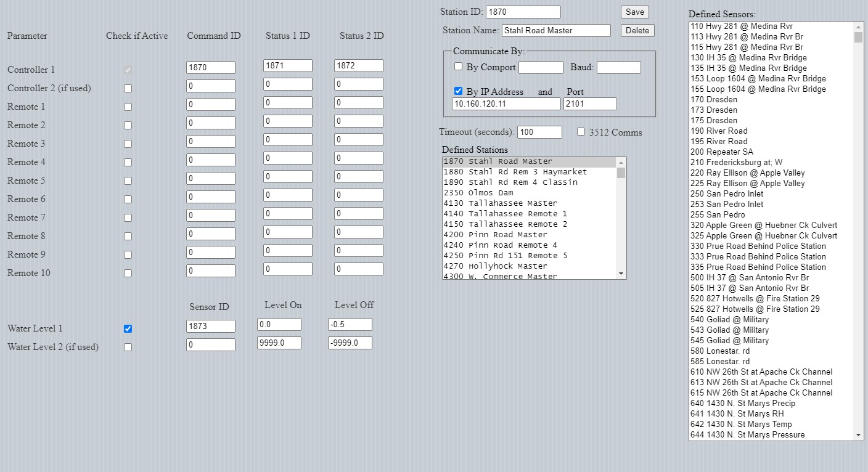The height and width of the screenshot is (472, 868).
Task: Click the Baud input field
Action: (618, 68)
